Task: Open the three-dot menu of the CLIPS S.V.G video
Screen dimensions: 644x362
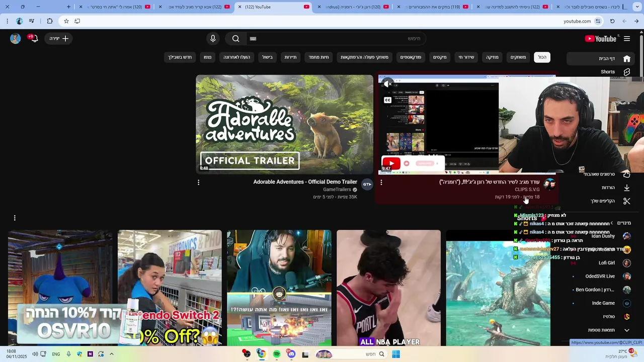Action: pos(381,183)
